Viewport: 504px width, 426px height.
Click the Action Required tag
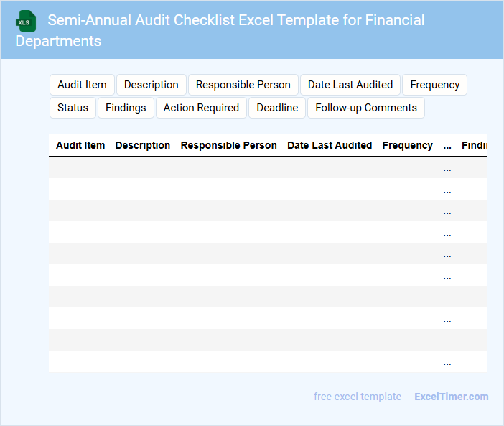tap(201, 108)
